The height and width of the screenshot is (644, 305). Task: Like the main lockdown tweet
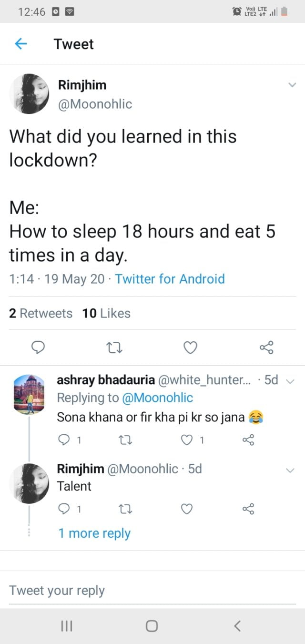190,348
